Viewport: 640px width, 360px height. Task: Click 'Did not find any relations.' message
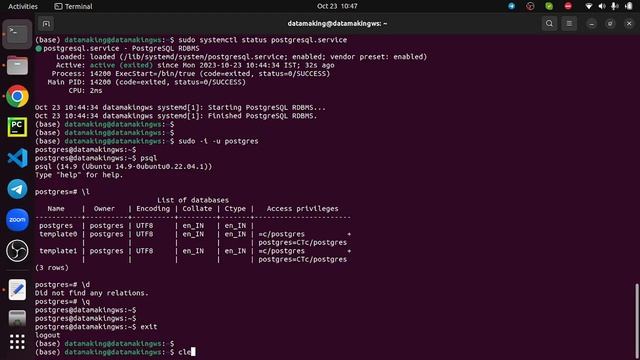[x=92, y=293]
